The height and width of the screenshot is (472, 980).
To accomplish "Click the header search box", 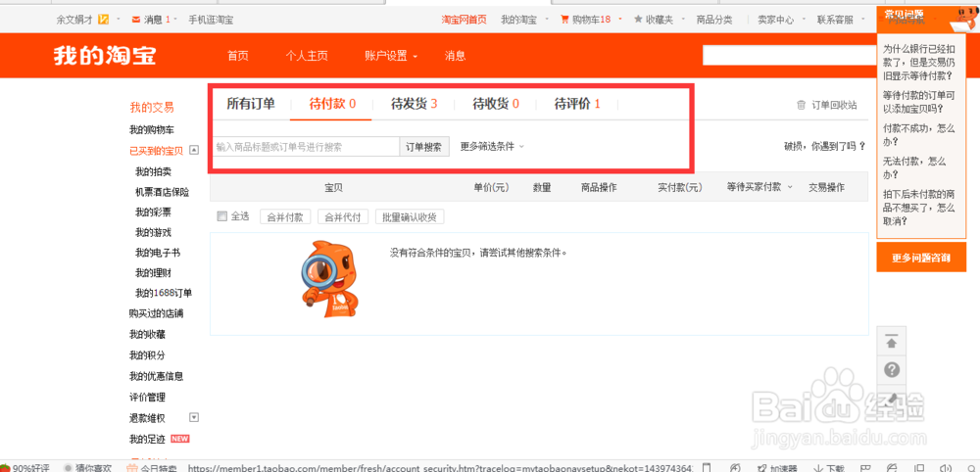I will click(x=789, y=55).
